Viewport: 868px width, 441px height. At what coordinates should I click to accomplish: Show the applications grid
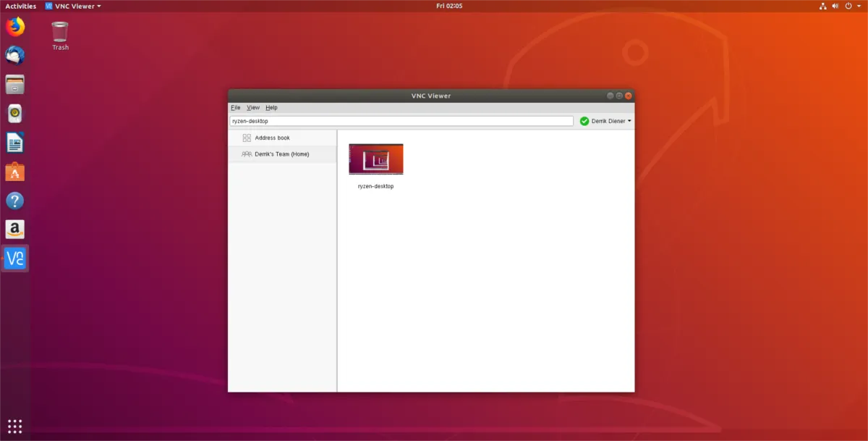(x=15, y=426)
